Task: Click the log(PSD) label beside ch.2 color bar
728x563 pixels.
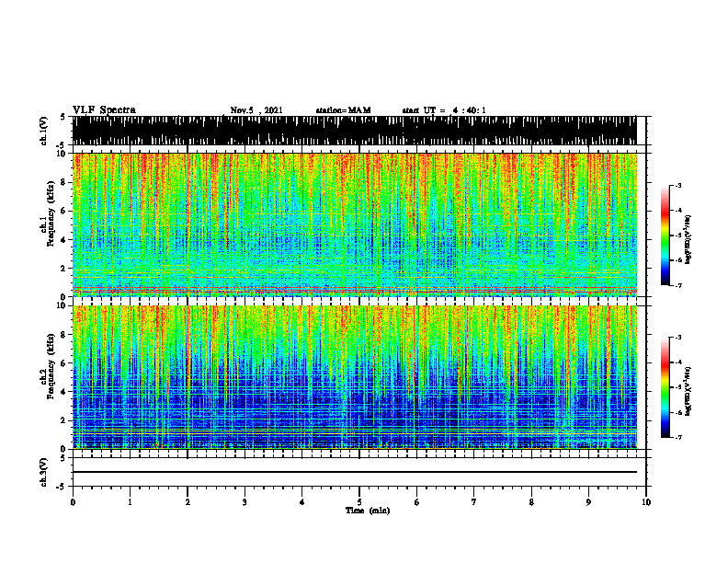Action: coord(688,392)
